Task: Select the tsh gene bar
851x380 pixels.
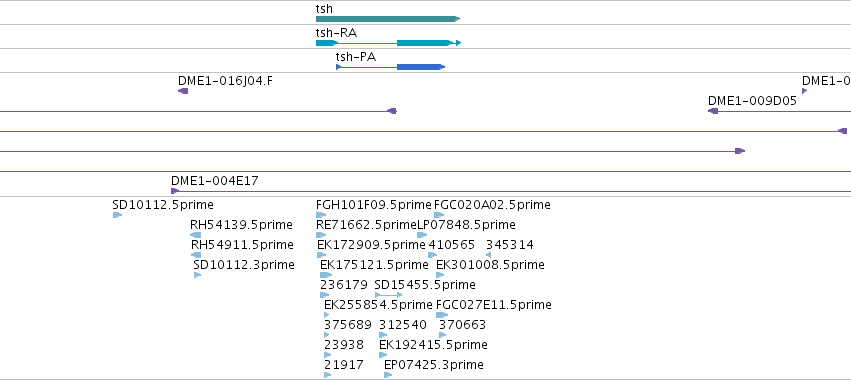Action: click(x=388, y=19)
